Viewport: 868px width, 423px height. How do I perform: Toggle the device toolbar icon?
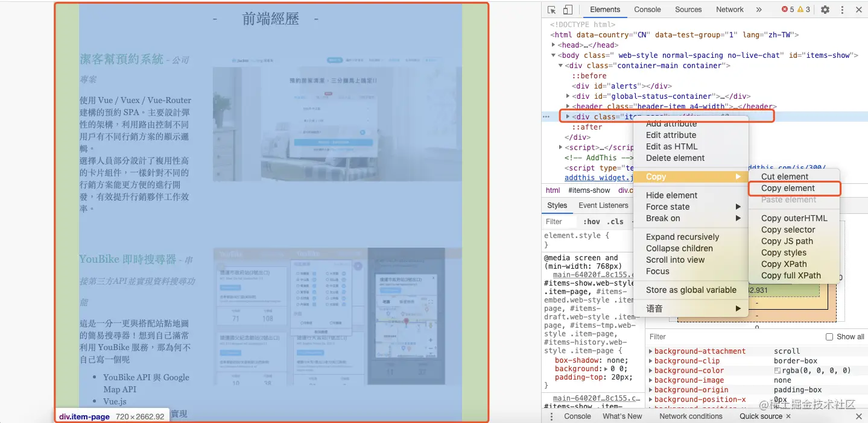coord(568,10)
